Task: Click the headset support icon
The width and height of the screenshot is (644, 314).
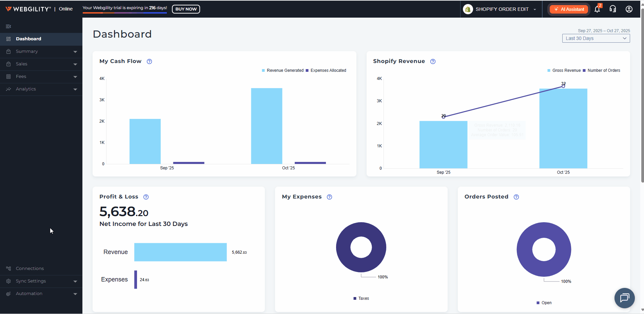Action: 613,9
